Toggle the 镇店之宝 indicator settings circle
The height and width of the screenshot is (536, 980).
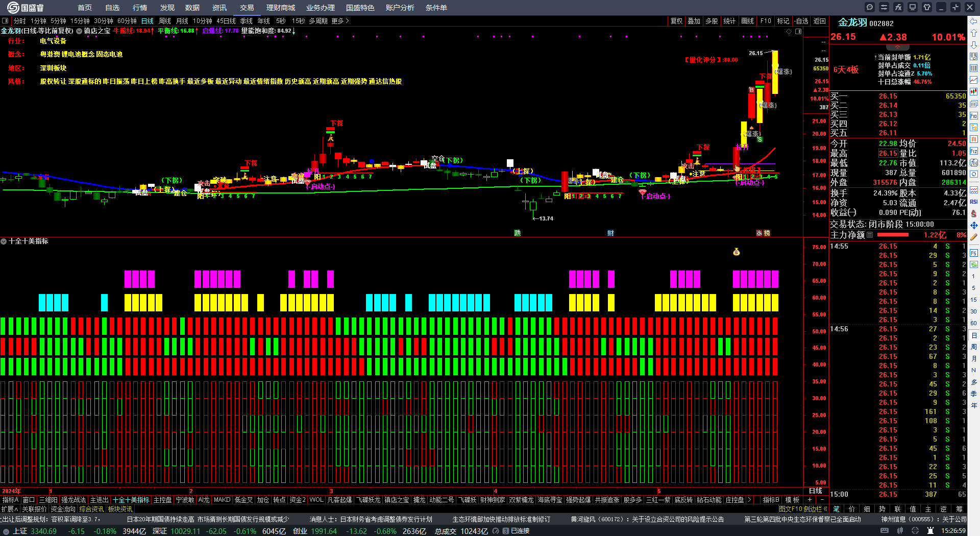pyautogui.click(x=79, y=31)
